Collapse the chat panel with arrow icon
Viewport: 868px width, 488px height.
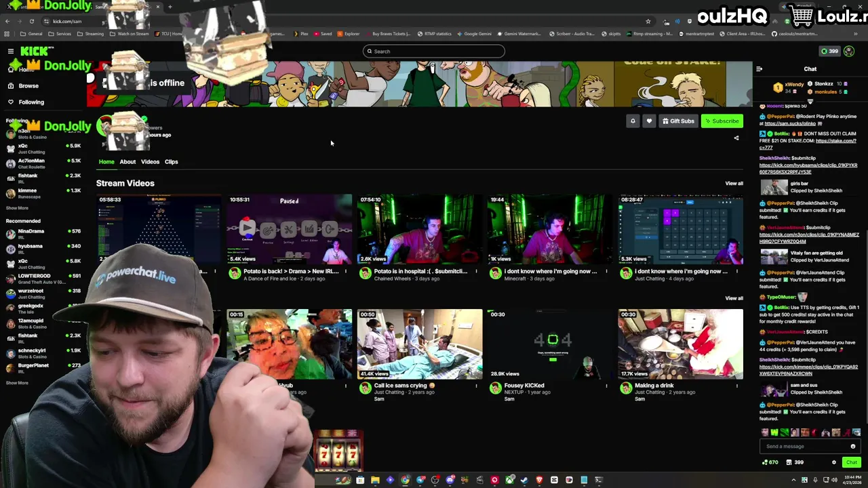[x=759, y=69]
